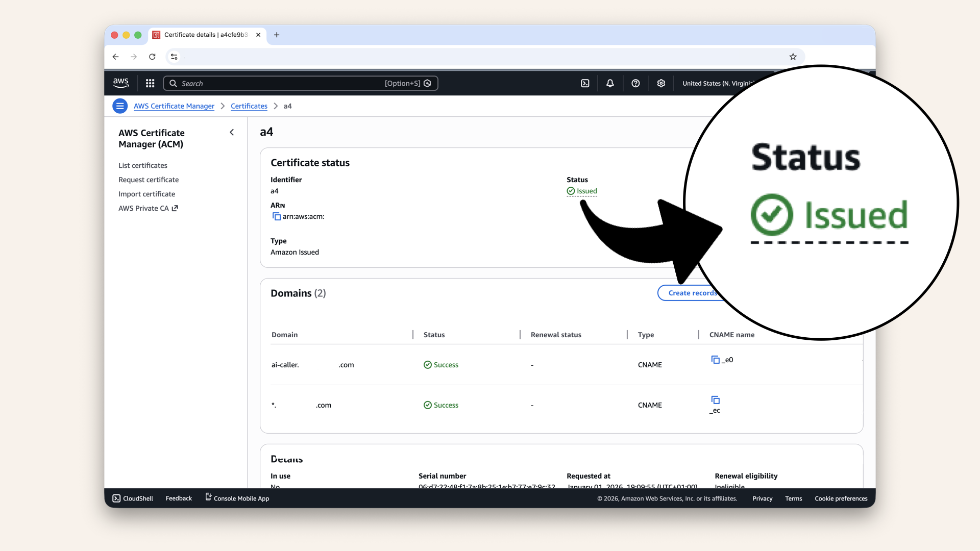Open the AWS services grid menu

150,83
